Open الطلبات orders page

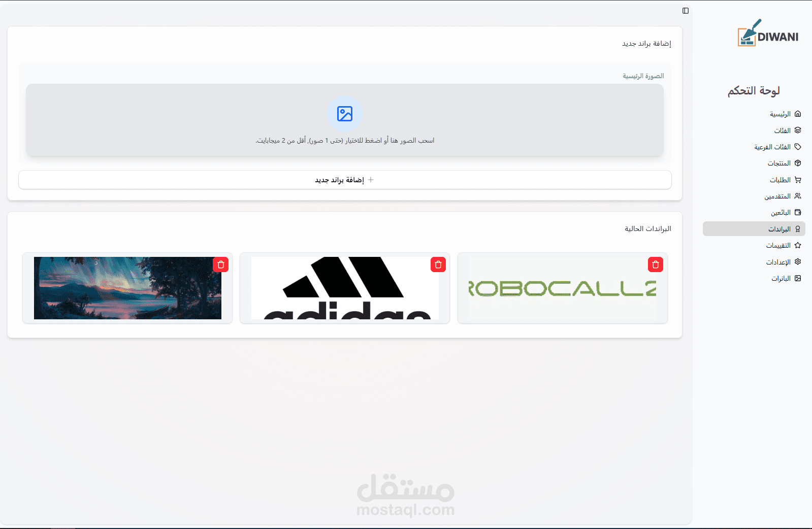pos(754,180)
